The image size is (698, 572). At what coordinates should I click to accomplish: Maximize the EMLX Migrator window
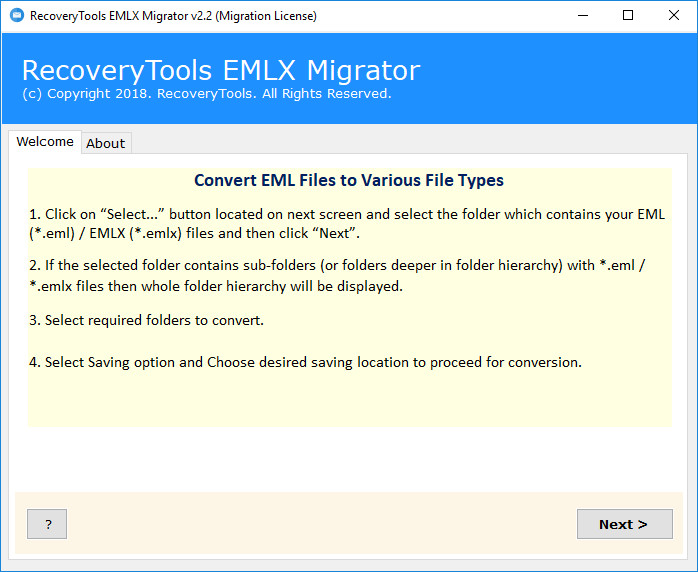628,16
